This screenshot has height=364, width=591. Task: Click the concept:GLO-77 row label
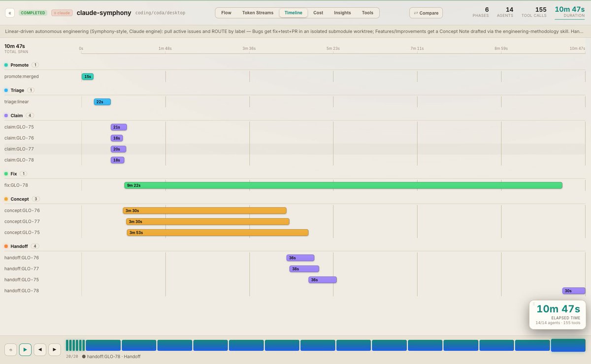click(22, 221)
